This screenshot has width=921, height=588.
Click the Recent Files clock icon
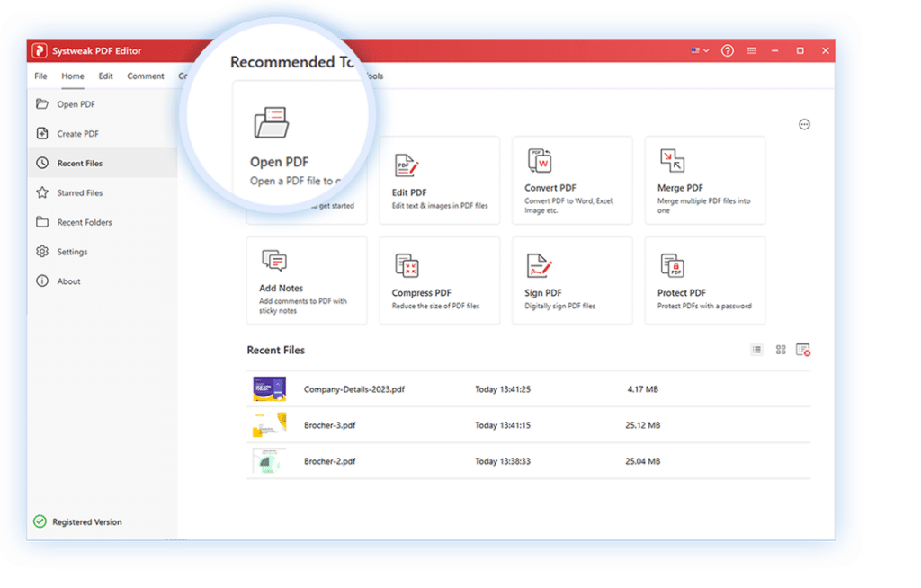pos(42,163)
